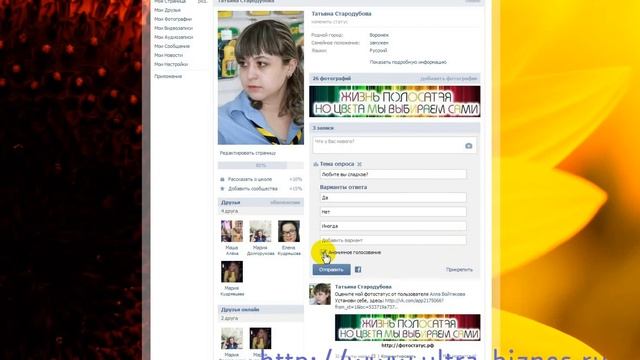Click the school icon beside Рассказать о школе
Viewport: 640px width, 360px height.
tap(222, 179)
